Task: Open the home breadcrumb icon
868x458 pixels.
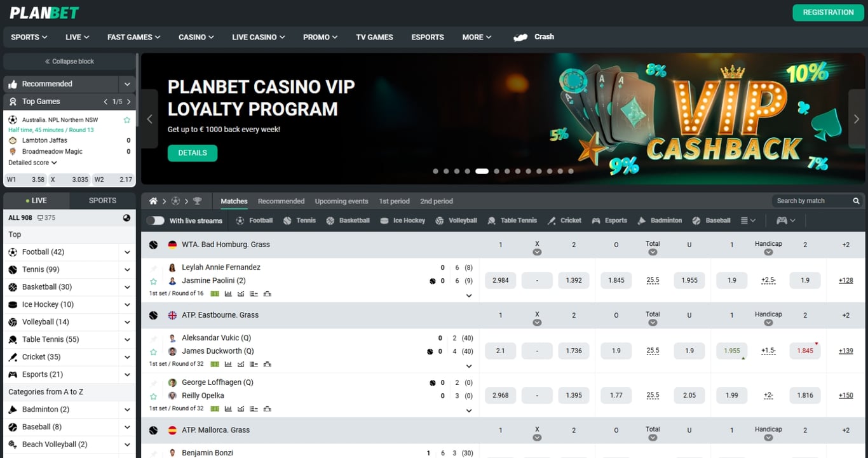Action: click(153, 201)
